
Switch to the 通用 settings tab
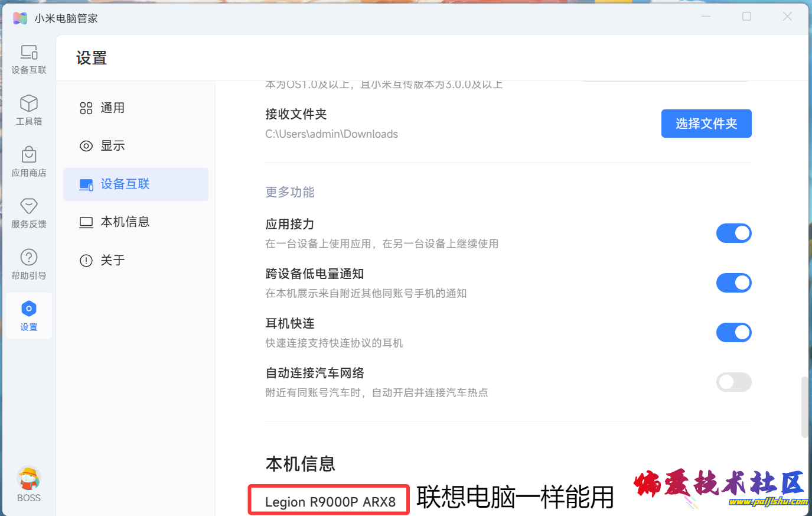point(112,108)
